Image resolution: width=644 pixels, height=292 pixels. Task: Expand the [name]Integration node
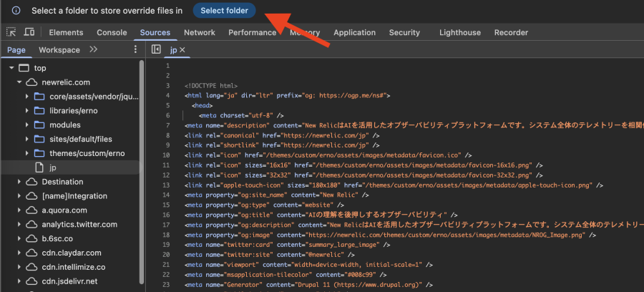(19, 196)
